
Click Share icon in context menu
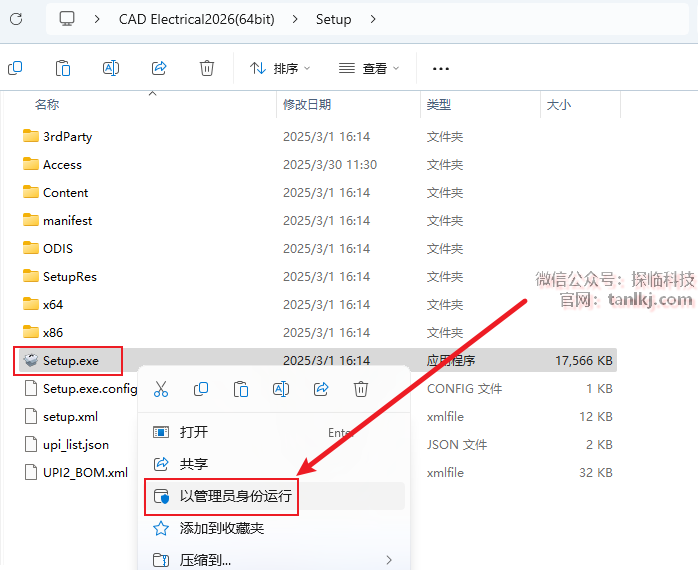click(x=321, y=389)
